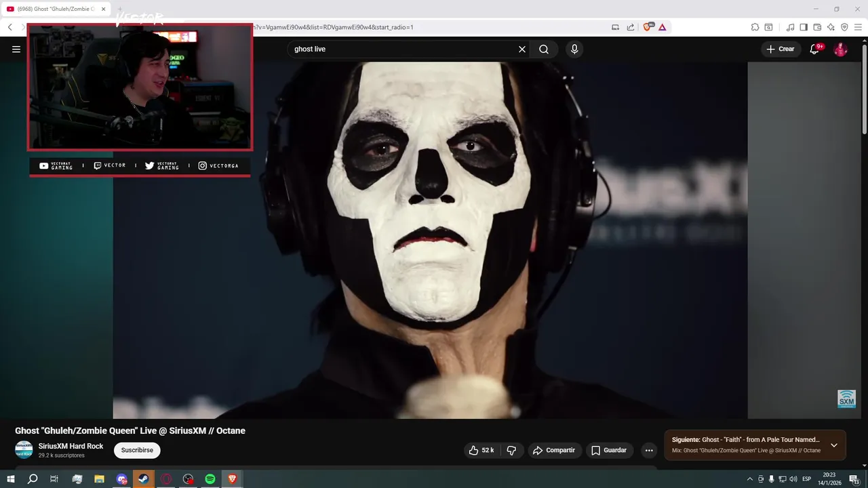Expand the Siguiente playlist panel chevron
The image size is (868, 488).
834,445
